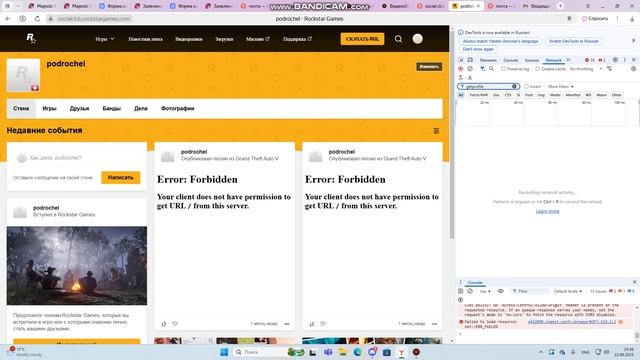640x360 pixels.
Task: Toggle the DevTools inspect element icon
Action: pos(461,60)
